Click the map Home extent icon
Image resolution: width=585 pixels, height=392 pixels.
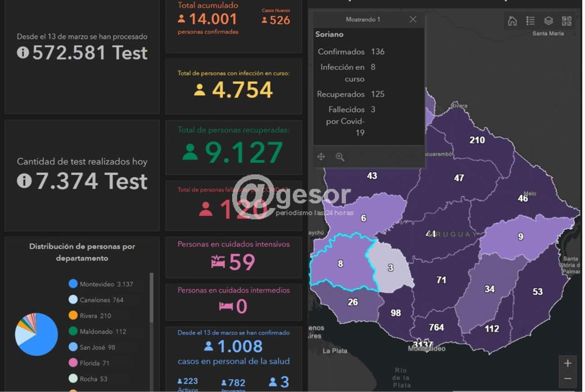click(512, 21)
